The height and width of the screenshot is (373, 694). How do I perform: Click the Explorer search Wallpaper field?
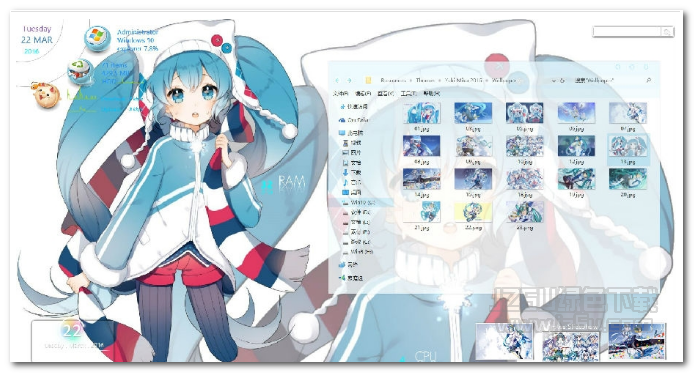pos(613,81)
